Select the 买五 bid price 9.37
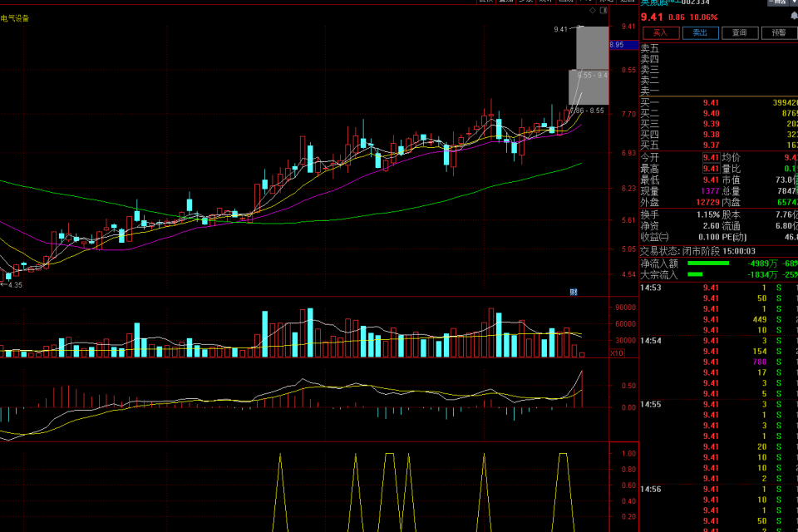The image size is (798, 532). (x=711, y=145)
